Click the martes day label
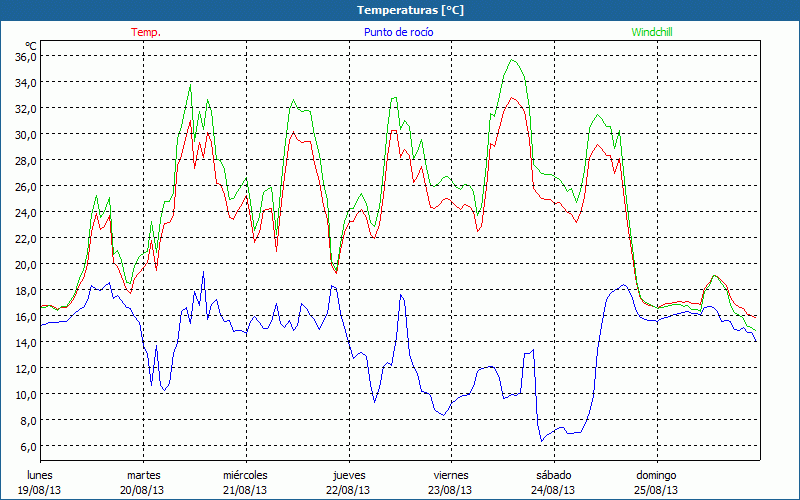The width and height of the screenshot is (800, 500). point(143,475)
